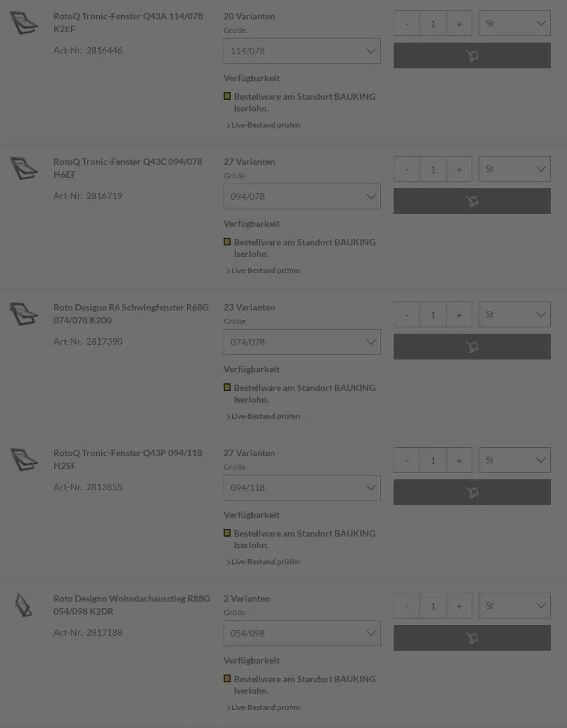567x728 pixels.
Task: Add Roto Designo R68G to cart
Action: [472, 347]
